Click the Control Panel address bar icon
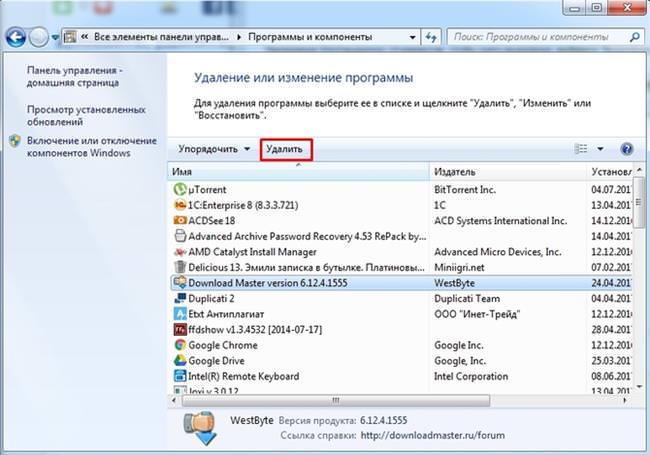 [70, 37]
